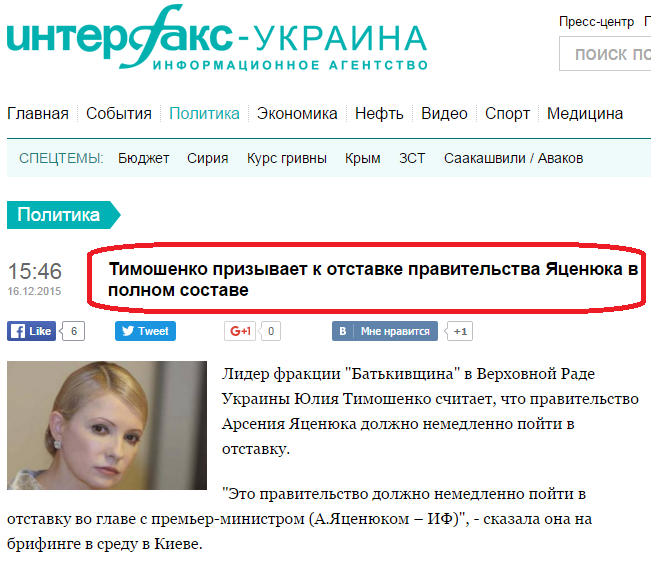Select the Видео menu item

(444, 113)
